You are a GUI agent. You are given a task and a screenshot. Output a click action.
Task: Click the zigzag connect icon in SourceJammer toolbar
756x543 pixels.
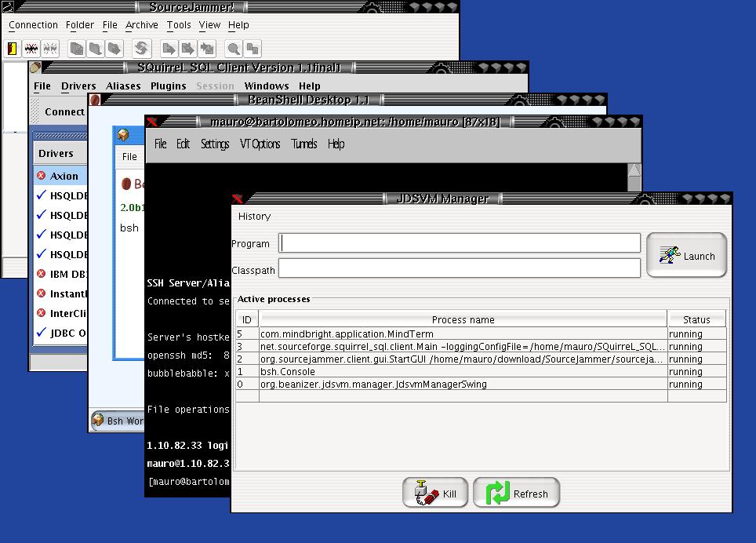[x=31, y=48]
